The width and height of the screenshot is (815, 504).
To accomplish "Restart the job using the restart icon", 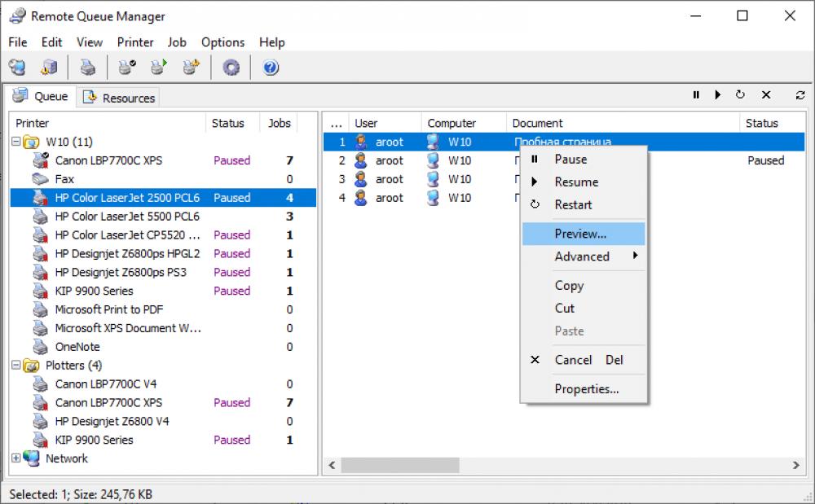I will coord(740,94).
